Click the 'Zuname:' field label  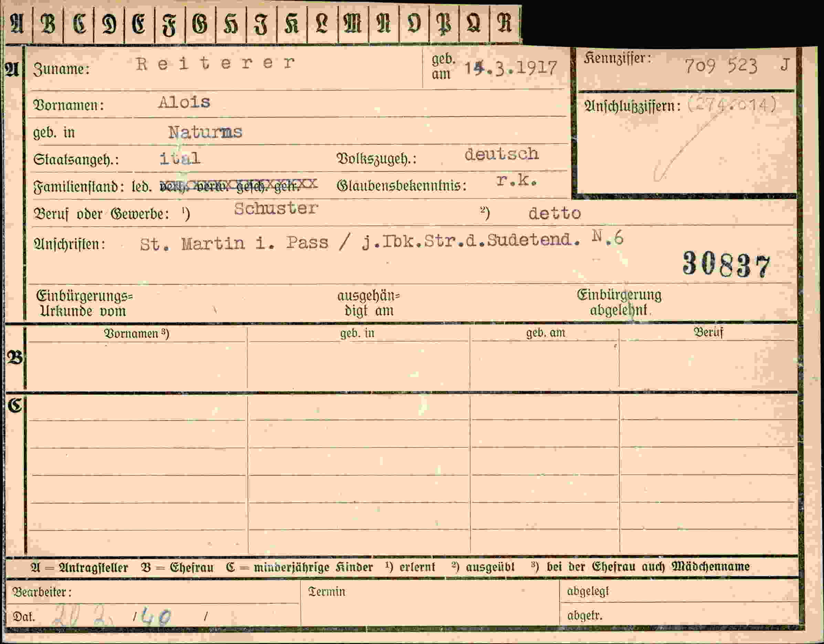[62, 69]
